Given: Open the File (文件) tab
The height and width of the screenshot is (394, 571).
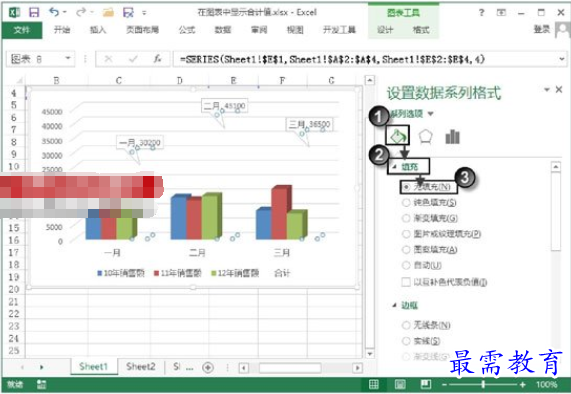Looking at the screenshot, I should 22,30.
